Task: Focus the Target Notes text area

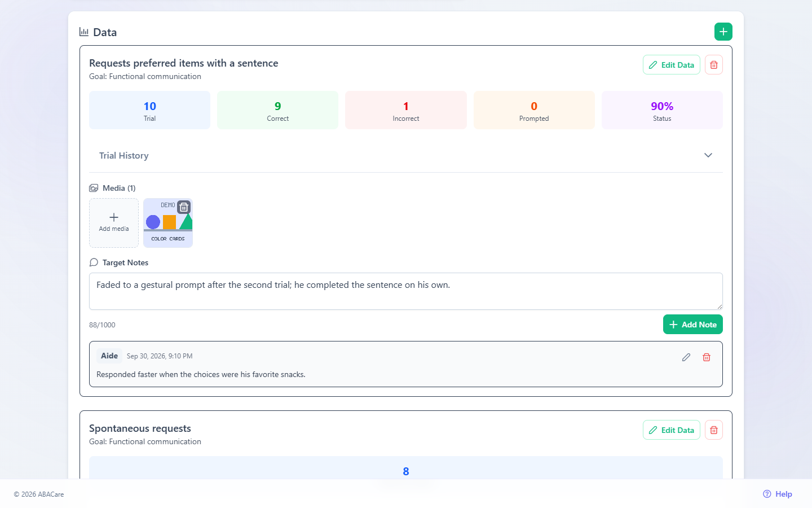Action: click(x=406, y=291)
